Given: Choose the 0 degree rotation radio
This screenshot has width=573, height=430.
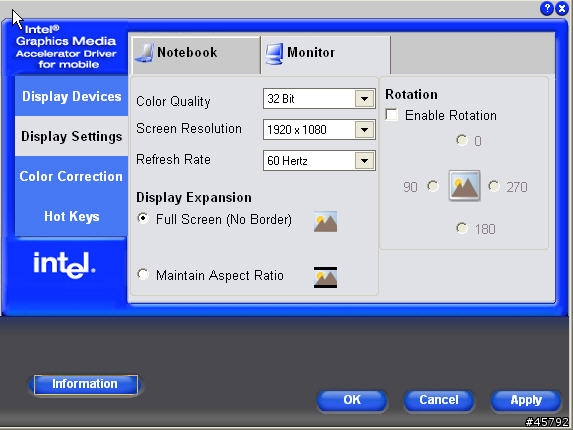Looking at the screenshot, I should click(462, 140).
